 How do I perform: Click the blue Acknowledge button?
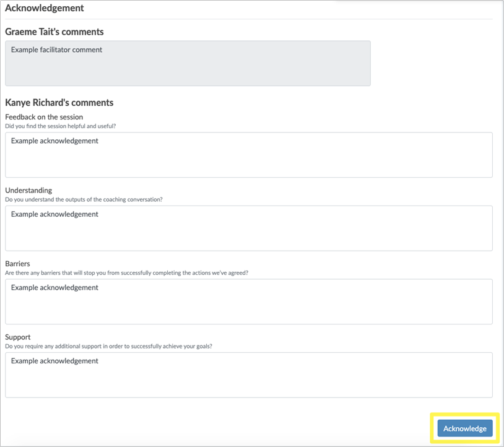[465, 428]
